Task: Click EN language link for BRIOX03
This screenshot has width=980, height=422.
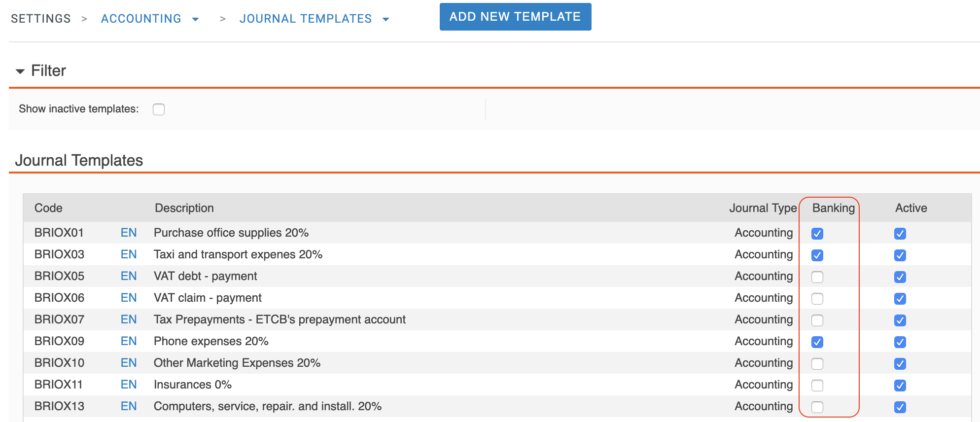Action: 129,254
